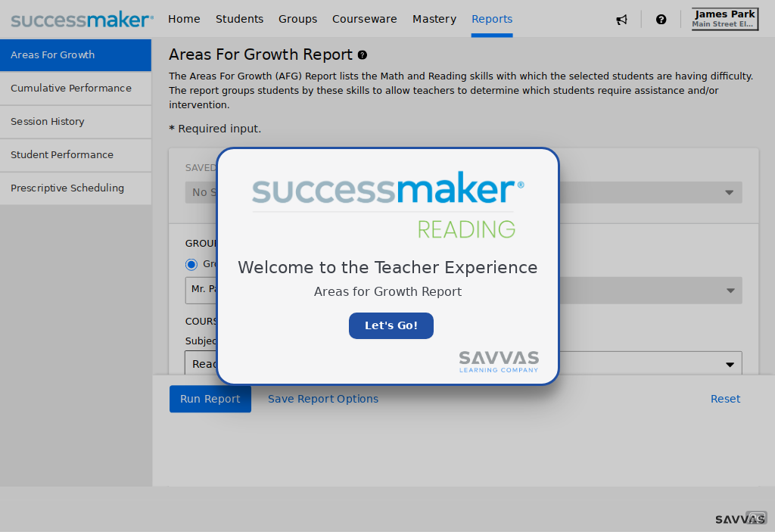
Task: Click the Welcome to the Teacher Experience heading
Action: pos(387,267)
